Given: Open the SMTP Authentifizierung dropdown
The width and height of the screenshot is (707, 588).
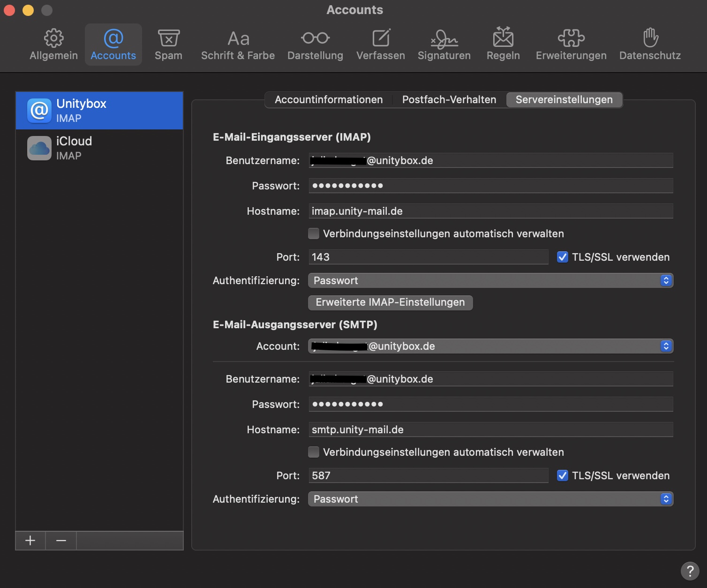Looking at the screenshot, I should 490,499.
